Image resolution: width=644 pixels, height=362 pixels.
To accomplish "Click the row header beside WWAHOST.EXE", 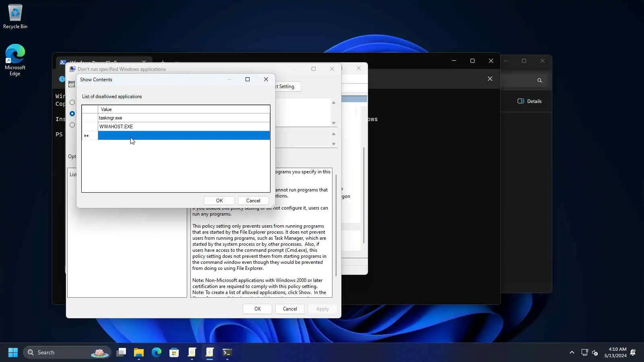I will pos(90,127).
